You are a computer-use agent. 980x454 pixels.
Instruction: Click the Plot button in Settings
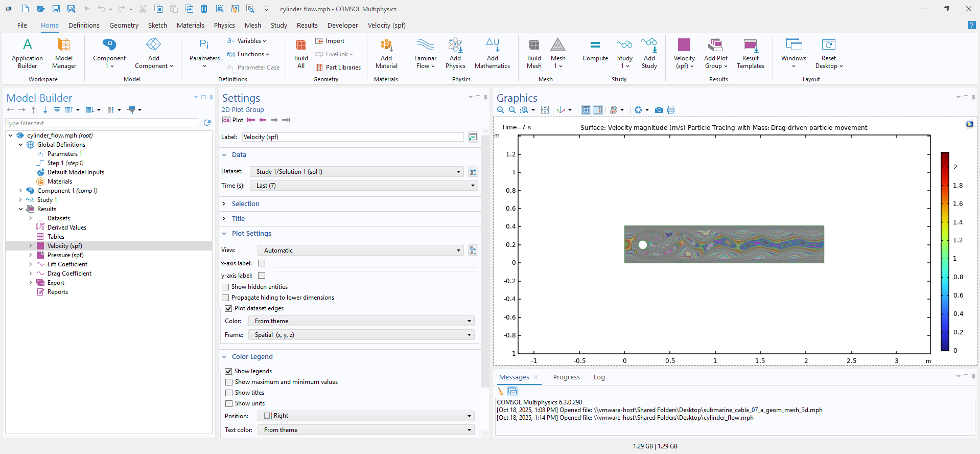tap(233, 120)
